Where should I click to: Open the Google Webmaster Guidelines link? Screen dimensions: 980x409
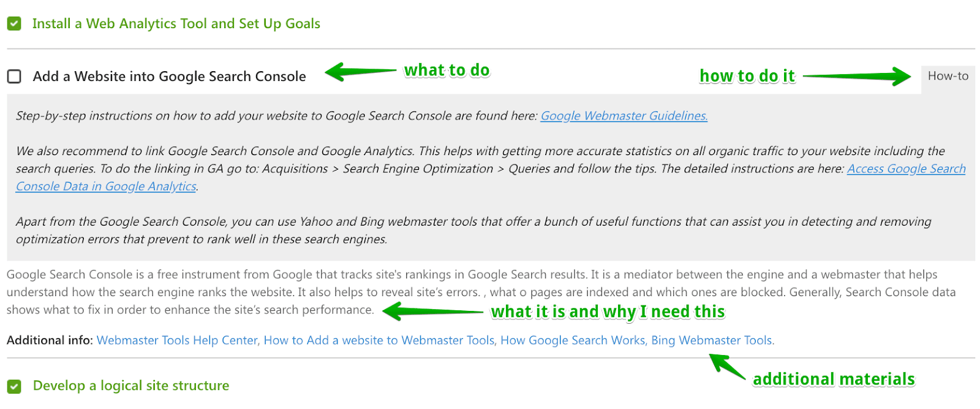(x=624, y=116)
